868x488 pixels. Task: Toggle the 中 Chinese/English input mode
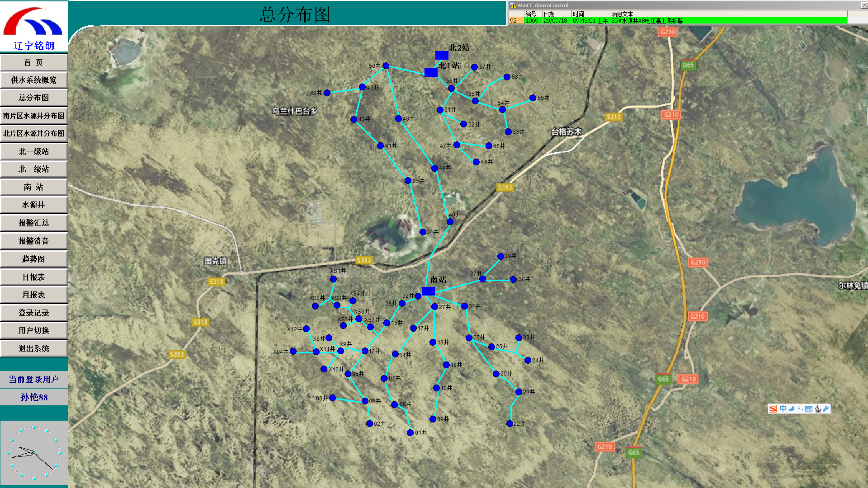783,409
